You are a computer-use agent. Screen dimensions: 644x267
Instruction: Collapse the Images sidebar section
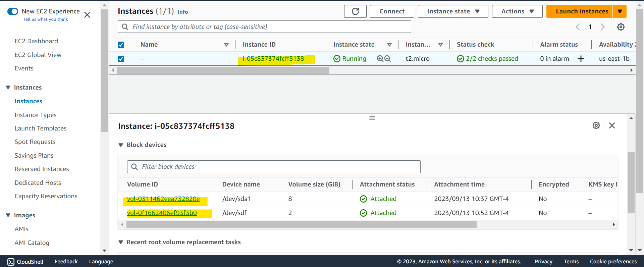8,215
